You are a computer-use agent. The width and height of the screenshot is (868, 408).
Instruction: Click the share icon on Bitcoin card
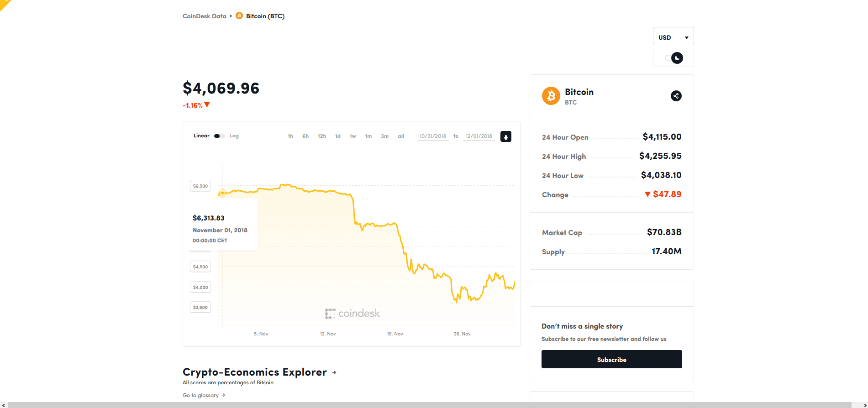click(x=676, y=96)
